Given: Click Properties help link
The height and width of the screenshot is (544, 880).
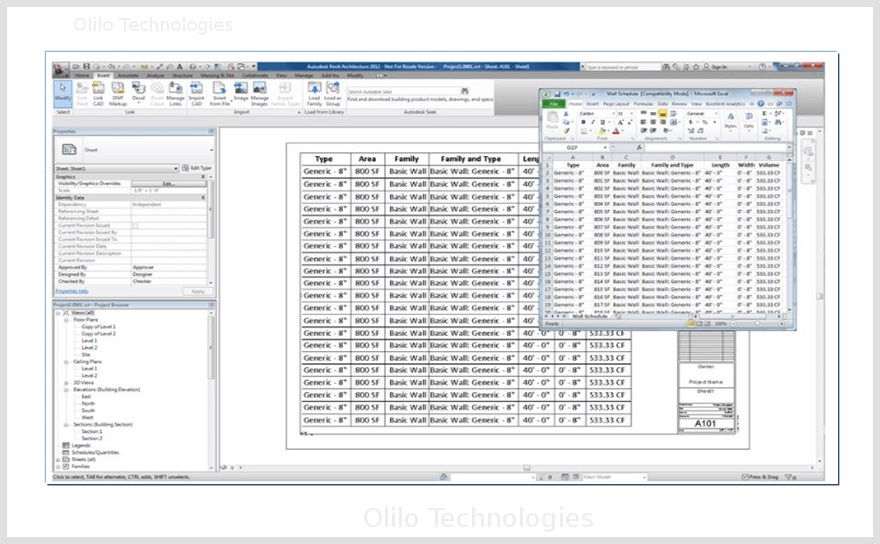Looking at the screenshot, I should pyautogui.click(x=71, y=291).
